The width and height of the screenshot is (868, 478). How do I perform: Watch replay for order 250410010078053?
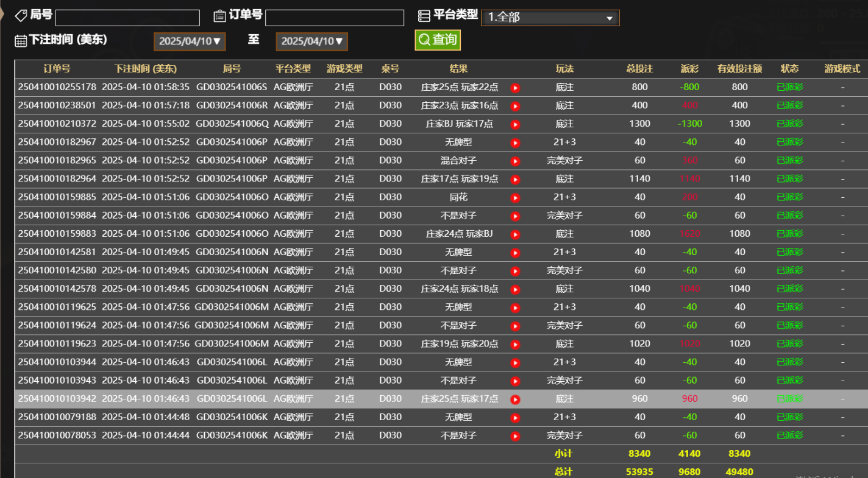[515, 436]
